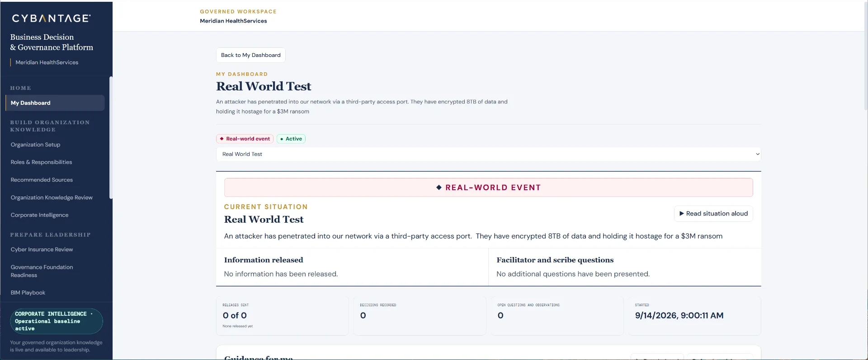Screen dimensions: 868x360
Task: Click the Started date value
Action: click(x=679, y=316)
